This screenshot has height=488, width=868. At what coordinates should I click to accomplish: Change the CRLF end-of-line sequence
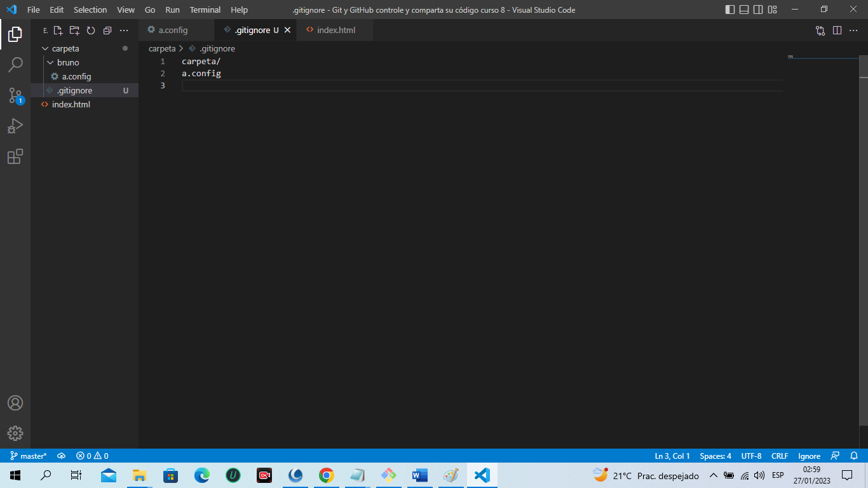coord(780,456)
